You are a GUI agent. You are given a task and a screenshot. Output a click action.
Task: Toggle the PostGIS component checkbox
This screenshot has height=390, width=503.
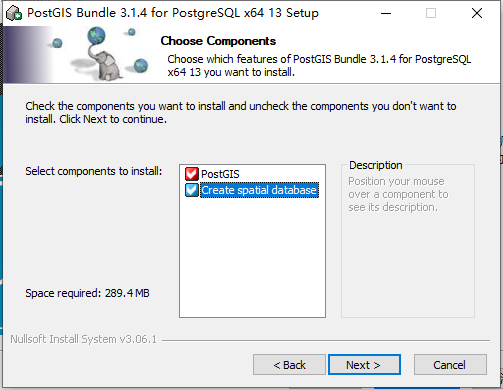point(192,174)
